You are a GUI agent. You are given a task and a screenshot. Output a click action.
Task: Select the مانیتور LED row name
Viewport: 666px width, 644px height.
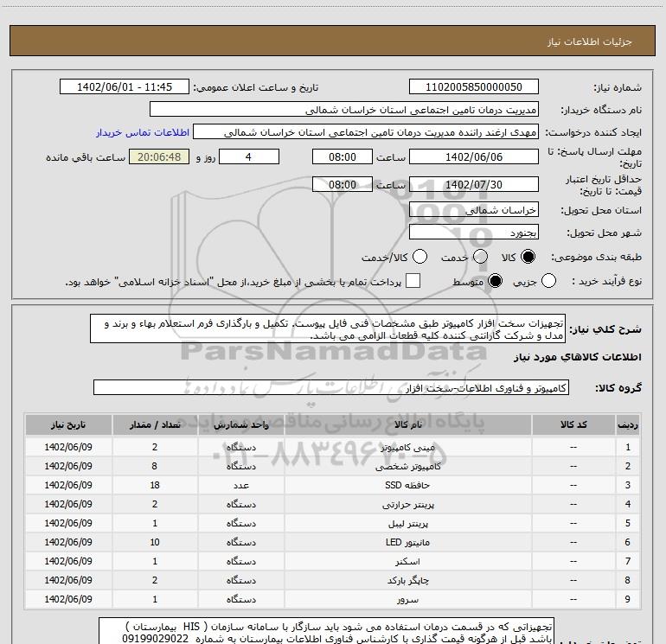pos(407,542)
